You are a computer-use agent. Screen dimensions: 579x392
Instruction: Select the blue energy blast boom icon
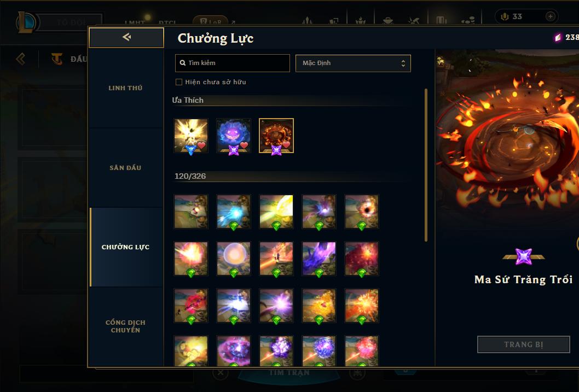click(x=233, y=212)
